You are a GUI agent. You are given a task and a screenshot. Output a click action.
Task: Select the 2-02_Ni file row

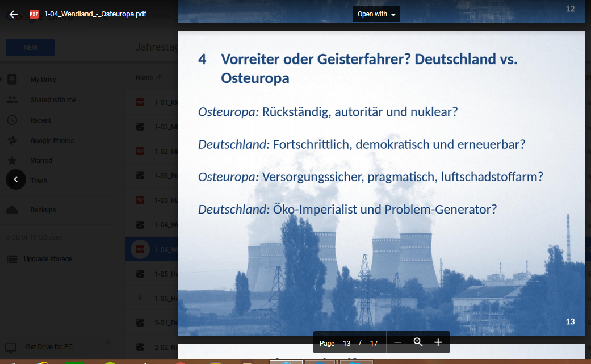pos(152,347)
